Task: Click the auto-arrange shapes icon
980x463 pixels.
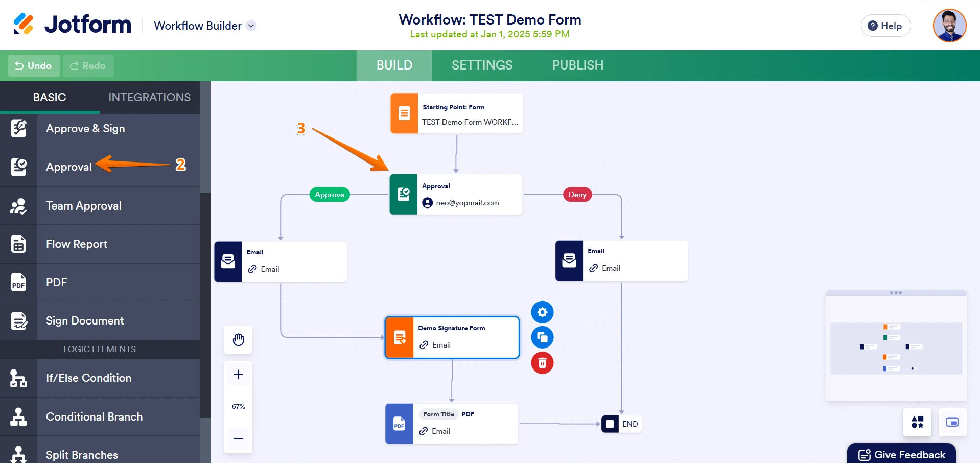Action: tap(917, 422)
